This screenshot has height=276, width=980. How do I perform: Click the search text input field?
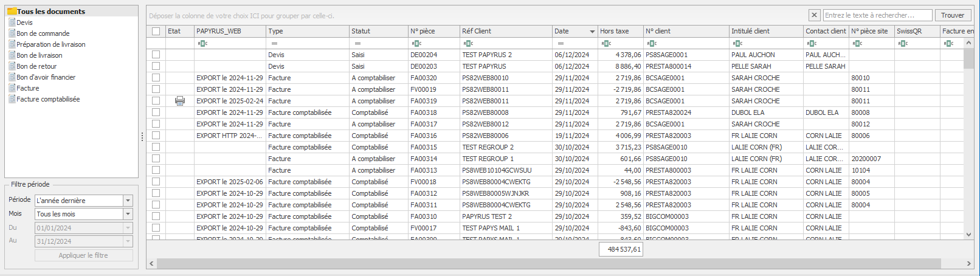click(x=877, y=15)
